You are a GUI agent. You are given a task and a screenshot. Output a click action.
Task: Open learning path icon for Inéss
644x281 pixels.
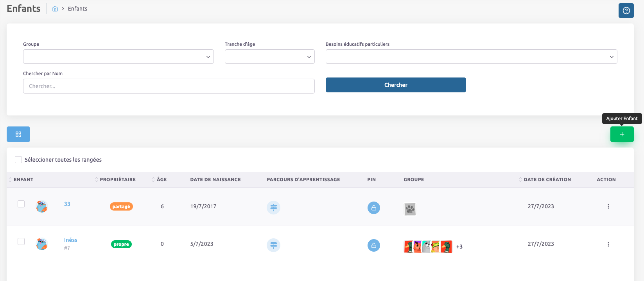273,245
